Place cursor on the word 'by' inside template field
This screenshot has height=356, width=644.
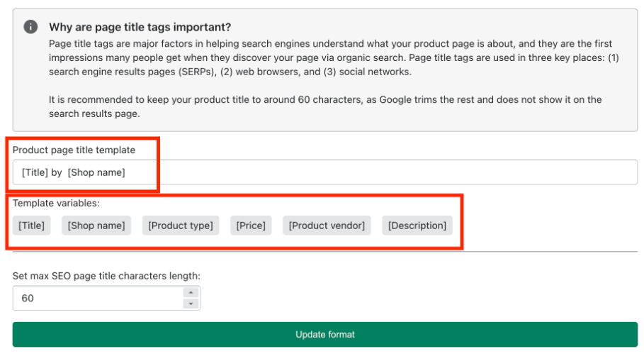point(56,172)
